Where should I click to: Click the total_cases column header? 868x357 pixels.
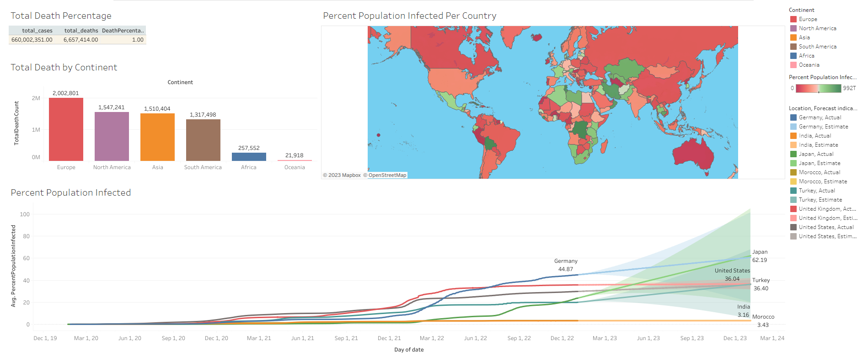(x=37, y=31)
